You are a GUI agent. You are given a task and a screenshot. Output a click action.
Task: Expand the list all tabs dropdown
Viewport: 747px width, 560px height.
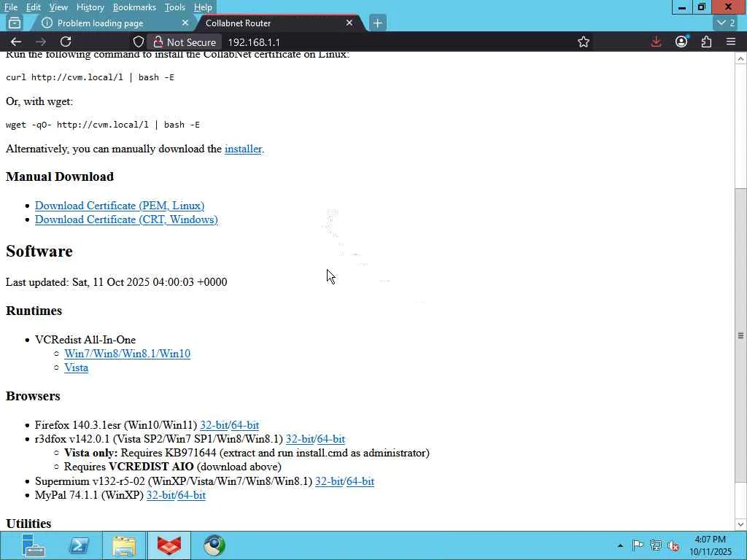coord(727,23)
